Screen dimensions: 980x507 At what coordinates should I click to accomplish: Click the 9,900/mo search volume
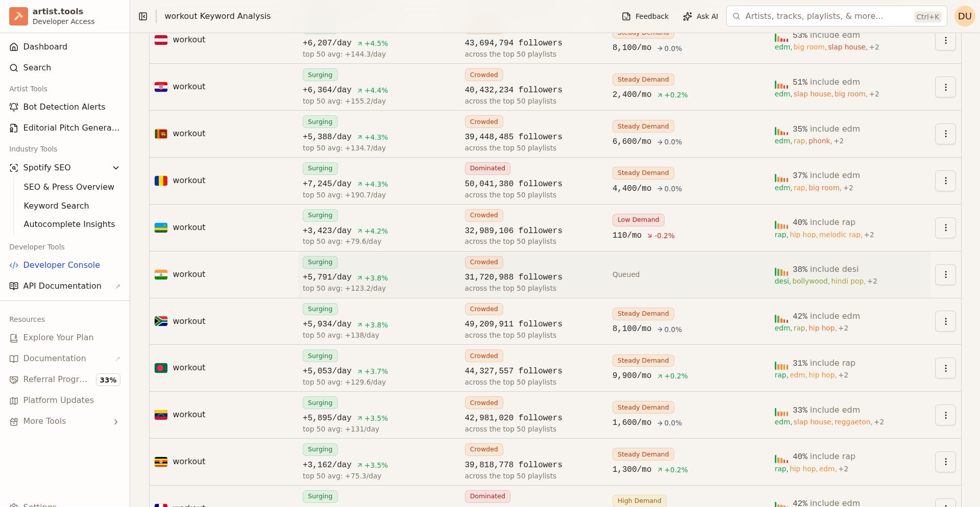(632, 375)
